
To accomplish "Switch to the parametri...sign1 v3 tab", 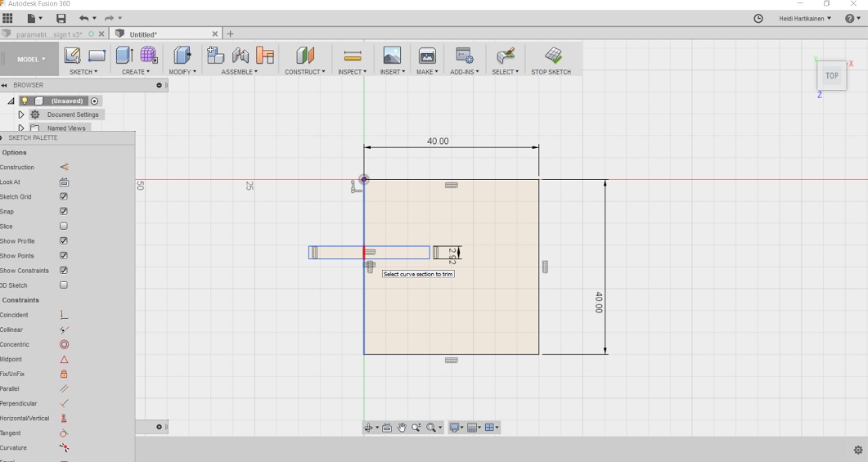I will click(49, 34).
